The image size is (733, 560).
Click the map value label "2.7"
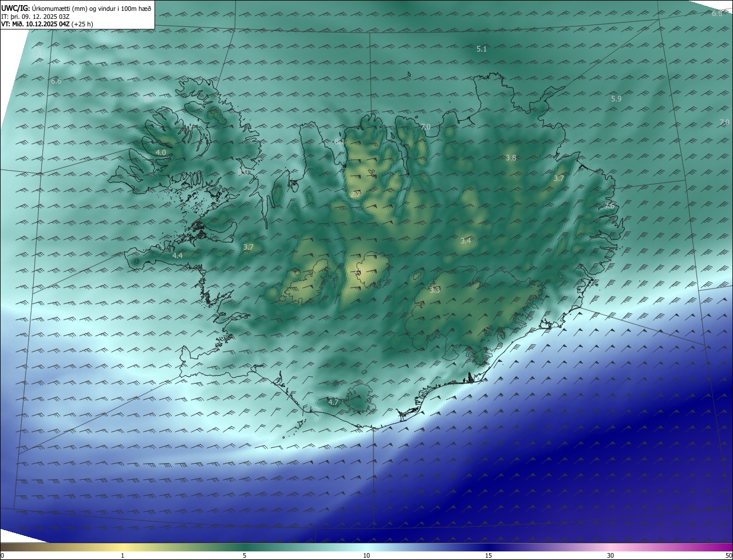356,195
